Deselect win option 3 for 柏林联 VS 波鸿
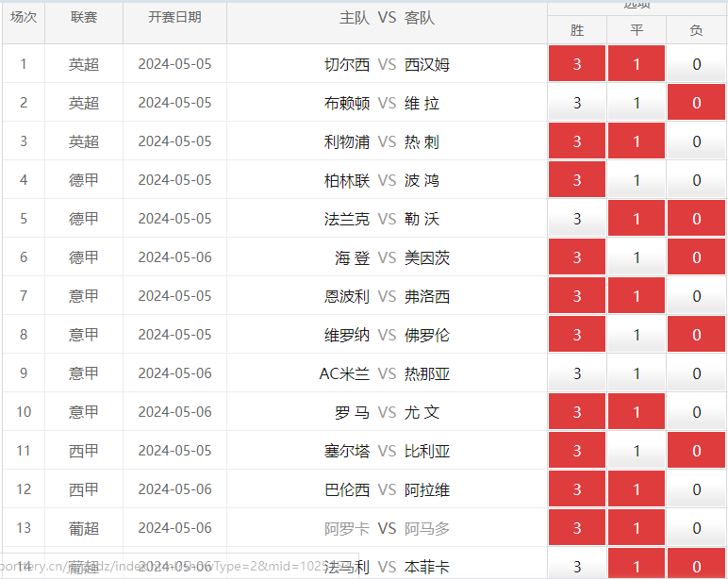The height and width of the screenshot is (579, 728). coord(576,179)
